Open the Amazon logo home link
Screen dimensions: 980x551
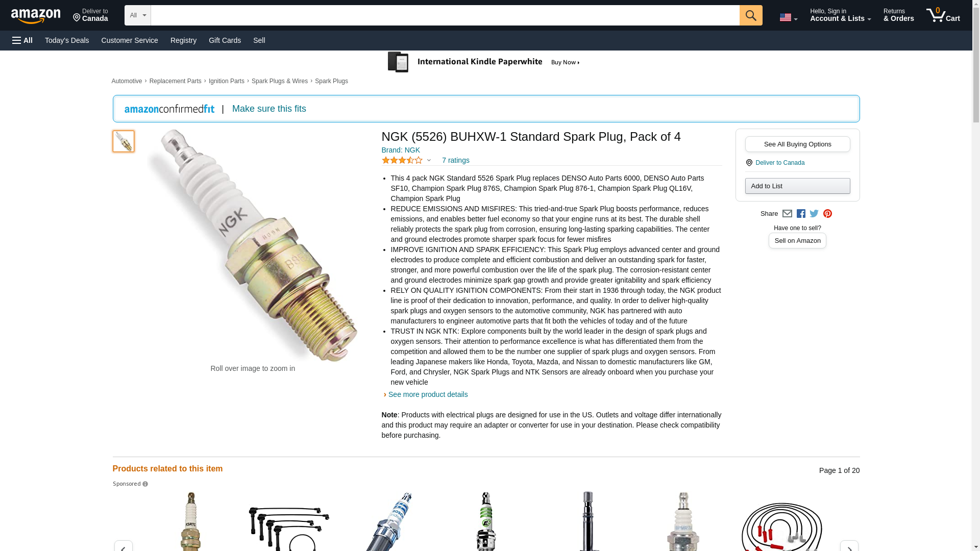(36, 16)
